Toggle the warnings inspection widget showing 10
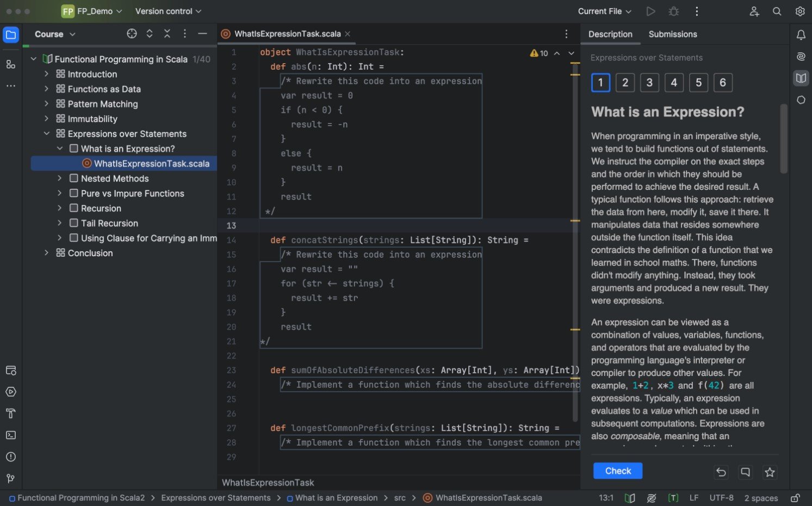 [x=539, y=53]
